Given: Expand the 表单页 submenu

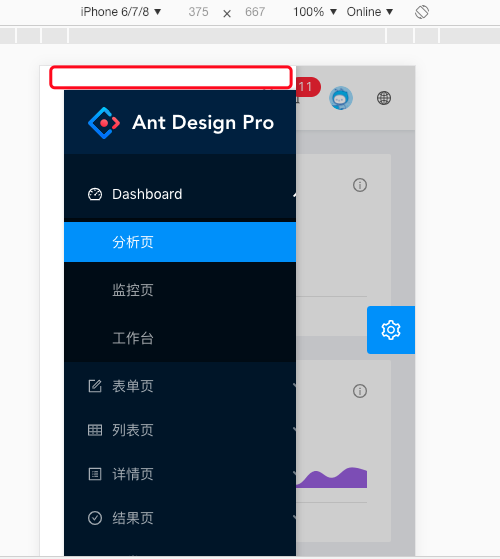Looking at the screenshot, I should [180, 386].
